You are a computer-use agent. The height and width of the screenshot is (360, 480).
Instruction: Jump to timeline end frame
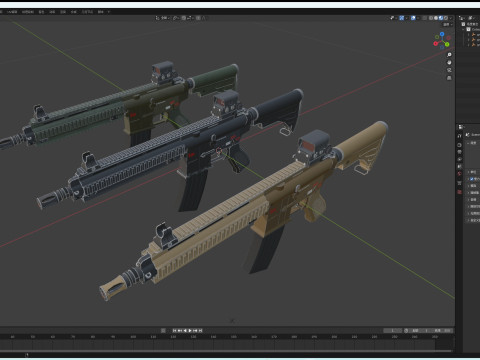coord(201,330)
